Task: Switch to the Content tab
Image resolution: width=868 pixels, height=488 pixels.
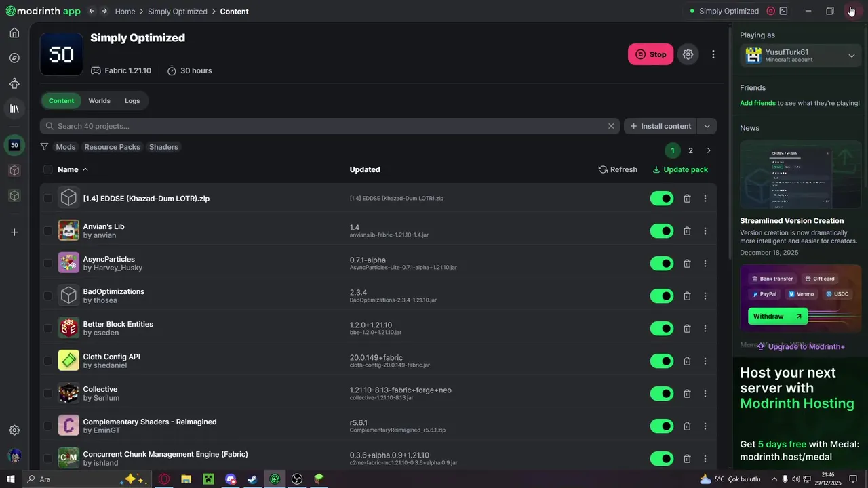Action: (61, 101)
